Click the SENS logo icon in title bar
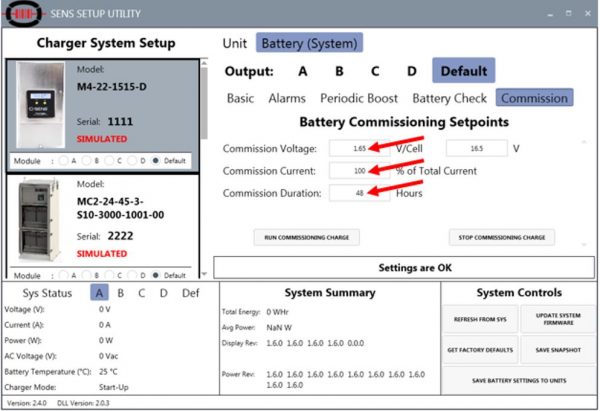Image resolution: width=600 pixels, height=411 pixels. coord(24,14)
